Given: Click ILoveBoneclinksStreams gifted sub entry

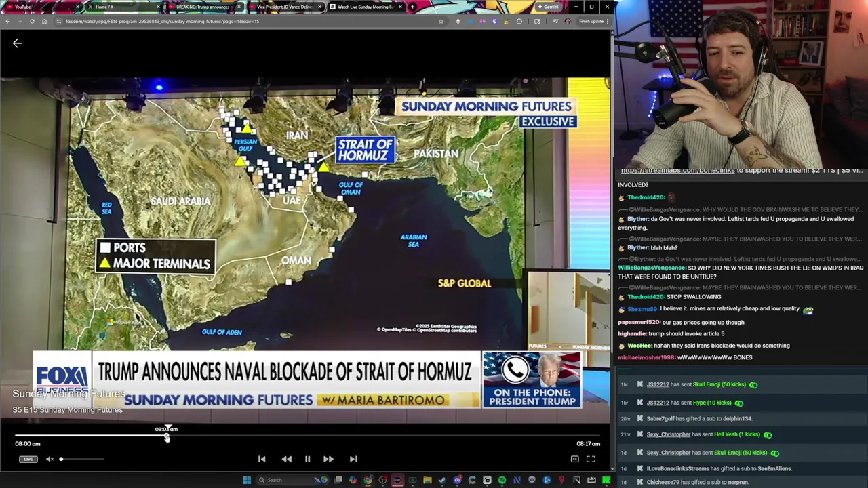Looking at the screenshot, I should (719, 468).
